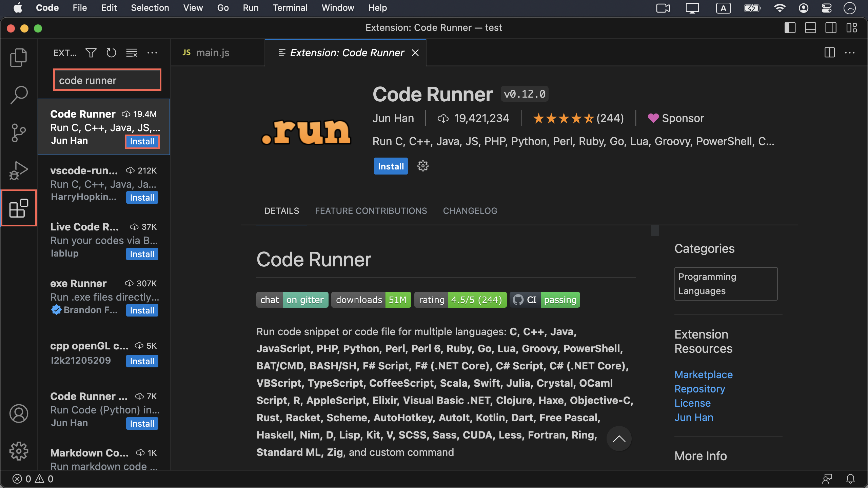Open the Terminal menu
This screenshot has width=868, height=488.
[x=290, y=8]
